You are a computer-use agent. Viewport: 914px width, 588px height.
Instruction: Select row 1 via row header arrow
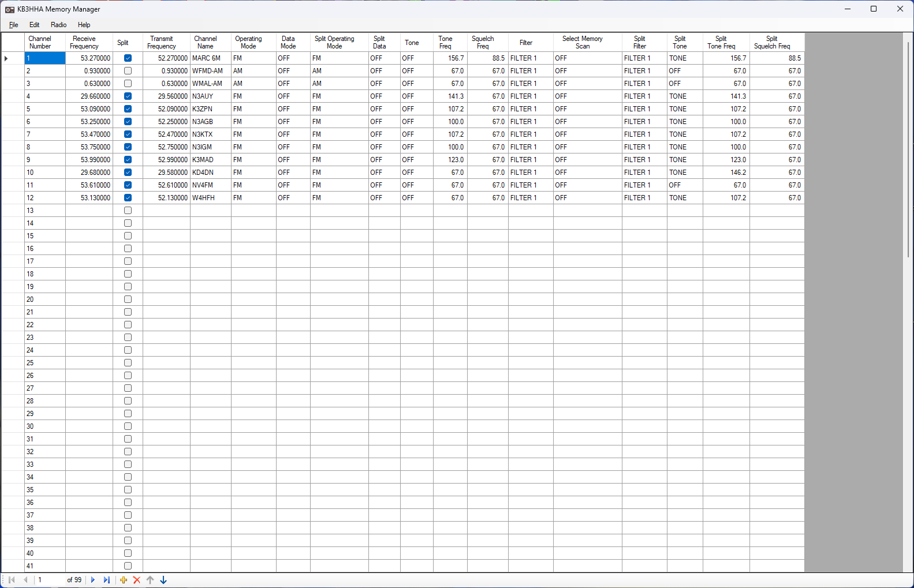tap(13, 58)
